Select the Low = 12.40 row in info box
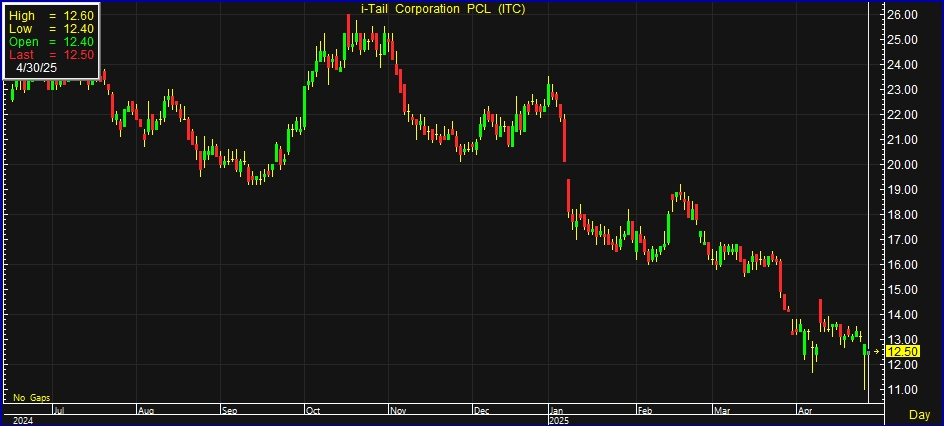Viewport: 944px width, 426px height. click(51, 29)
